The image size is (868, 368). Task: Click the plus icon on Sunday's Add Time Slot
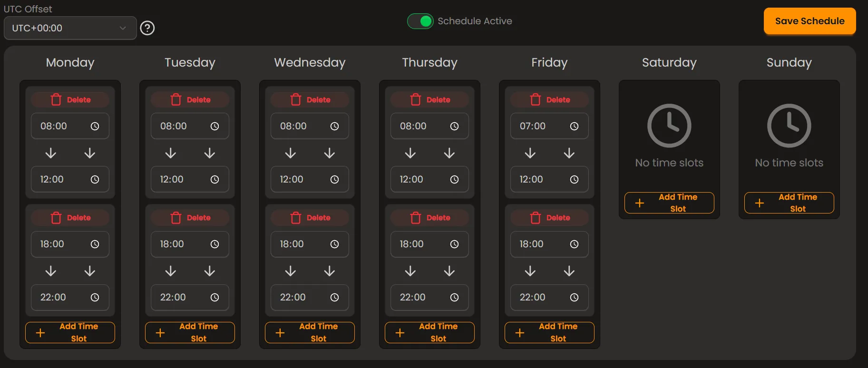(x=760, y=203)
